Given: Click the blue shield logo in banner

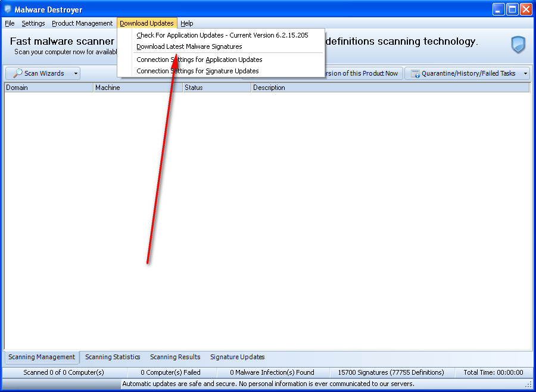Looking at the screenshot, I should (518, 45).
